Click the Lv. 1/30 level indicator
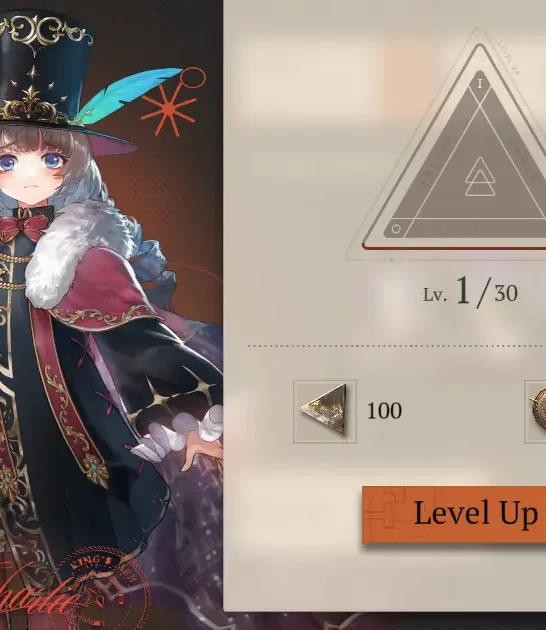The width and height of the screenshot is (546, 630). [470, 292]
